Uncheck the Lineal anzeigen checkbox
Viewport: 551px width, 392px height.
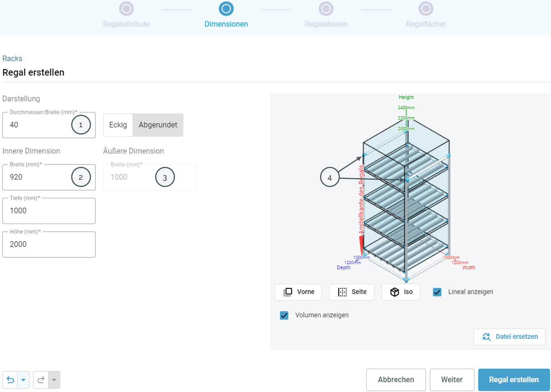coord(437,292)
